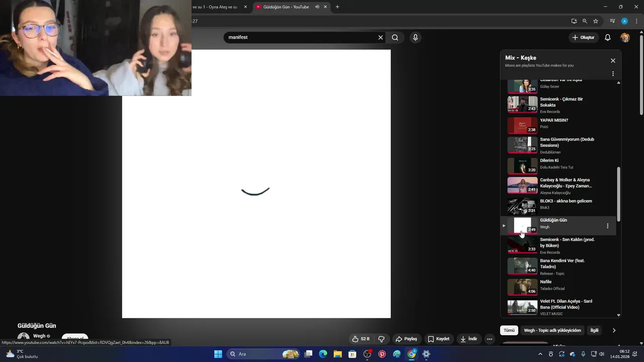Click the search magnifier button
The width and height of the screenshot is (644, 362).
(x=395, y=37)
